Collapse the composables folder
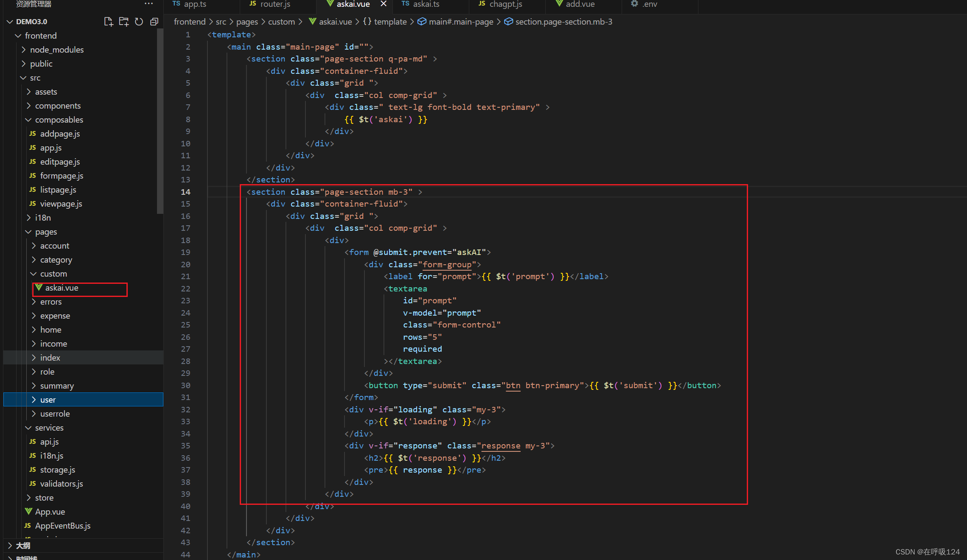The height and width of the screenshot is (560, 967). [x=59, y=120]
